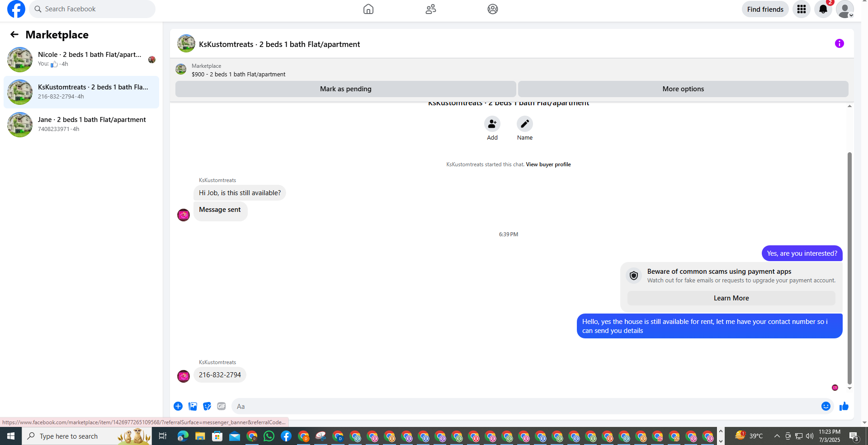Viewport: 868px width, 445px height.
Task: Open Nicole's apartment conversation
Action: coord(81,59)
